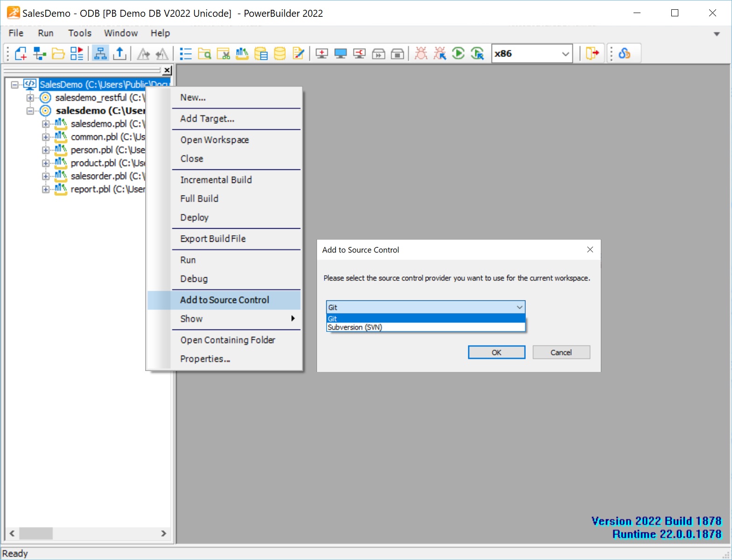Click the Select and Run icon
This screenshot has height=560, width=732.
(x=477, y=54)
